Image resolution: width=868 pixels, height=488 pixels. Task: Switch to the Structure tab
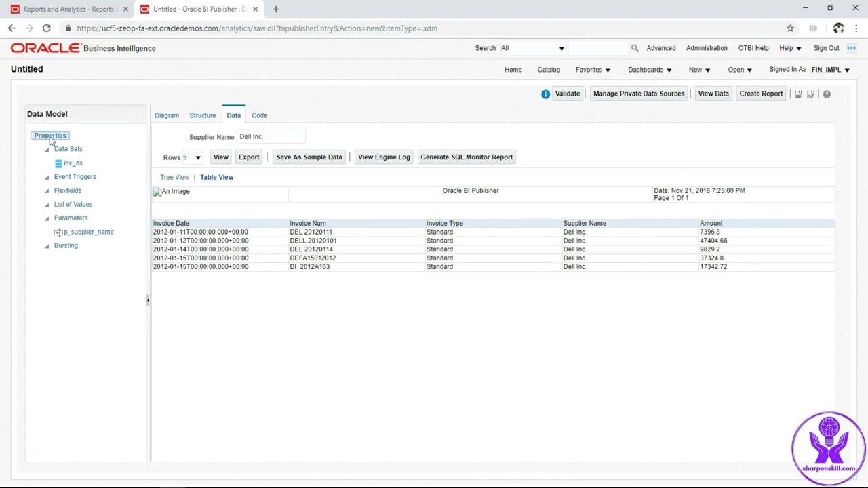coord(203,115)
